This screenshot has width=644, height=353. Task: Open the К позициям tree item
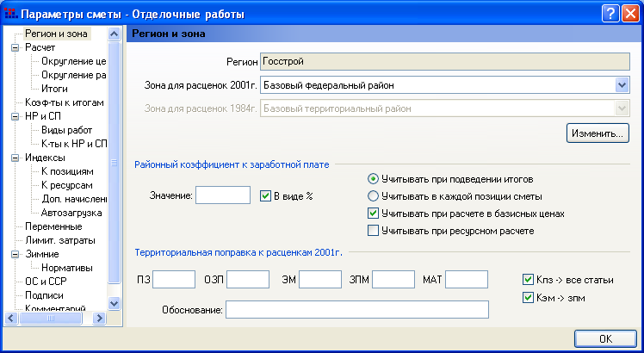(x=67, y=171)
